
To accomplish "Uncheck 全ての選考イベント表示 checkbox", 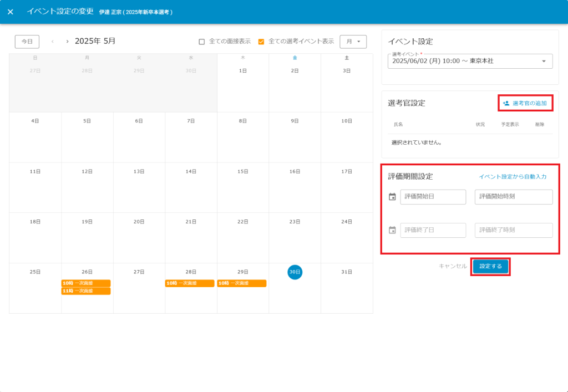I will 261,42.
